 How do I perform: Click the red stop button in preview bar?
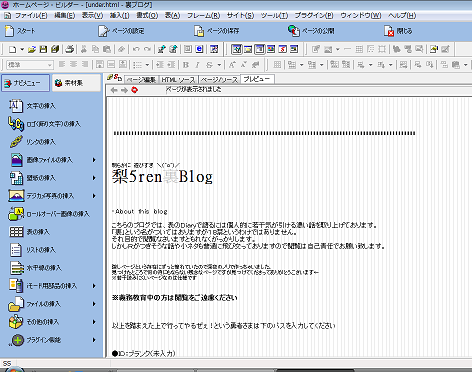point(135,90)
